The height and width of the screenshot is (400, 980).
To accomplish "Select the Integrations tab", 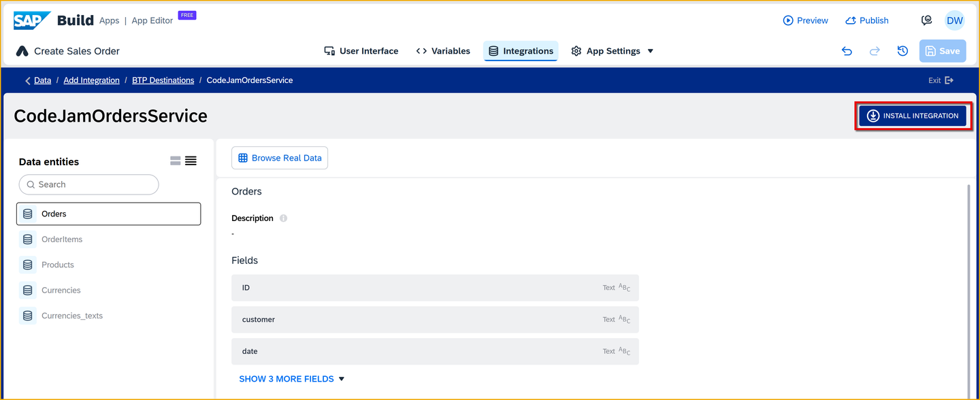I will pyautogui.click(x=521, y=51).
